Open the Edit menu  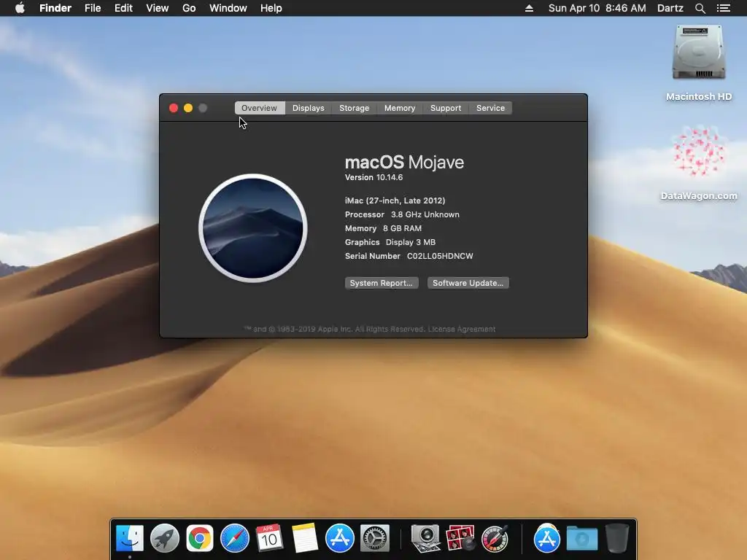(x=123, y=8)
